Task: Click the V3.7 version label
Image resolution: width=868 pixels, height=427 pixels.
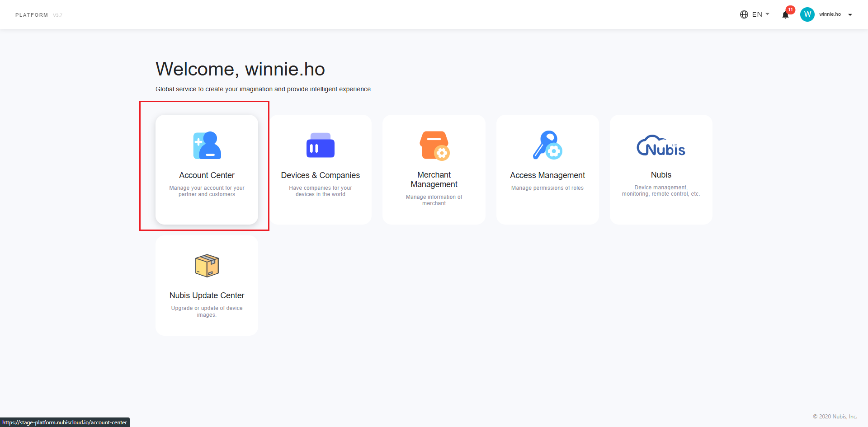Action: 57,15
